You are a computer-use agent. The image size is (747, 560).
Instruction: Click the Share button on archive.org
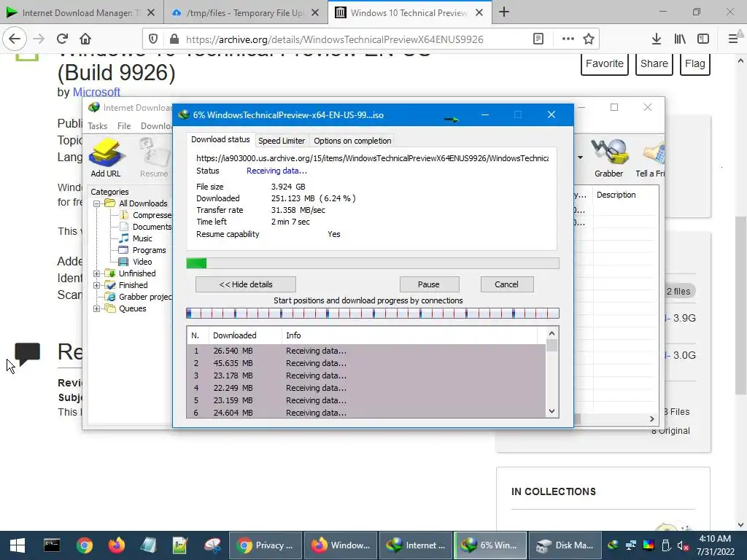pyautogui.click(x=654, y=63)
